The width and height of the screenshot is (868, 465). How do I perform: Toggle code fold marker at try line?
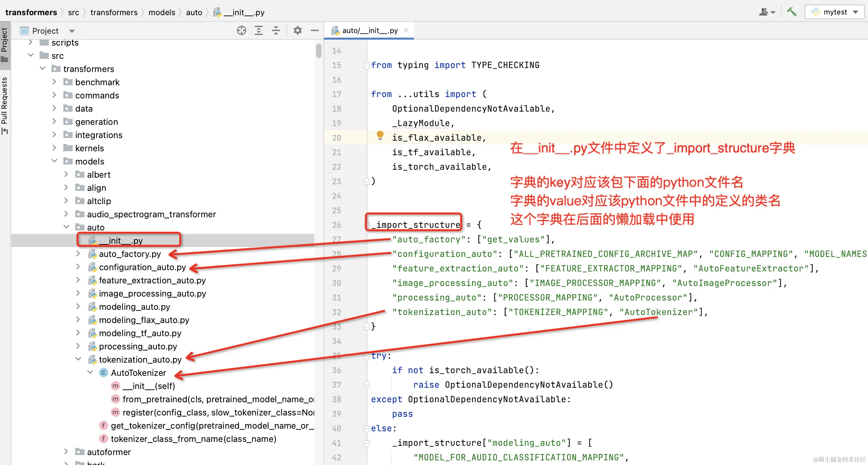coord(367,356)
